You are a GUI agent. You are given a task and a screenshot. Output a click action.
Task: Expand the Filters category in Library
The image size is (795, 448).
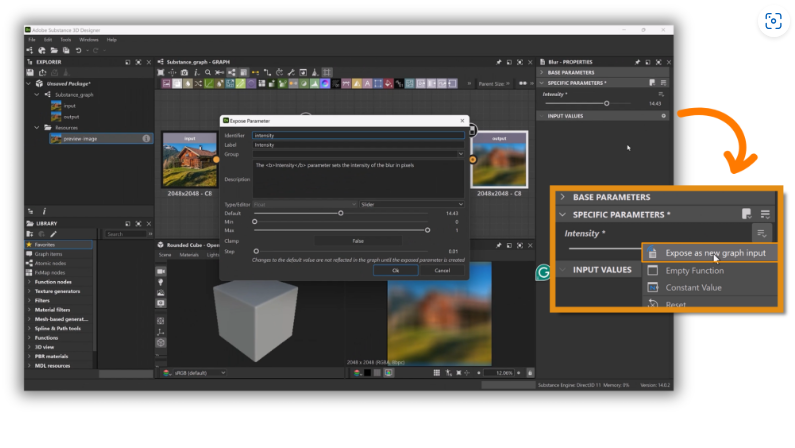coord(29,301)
